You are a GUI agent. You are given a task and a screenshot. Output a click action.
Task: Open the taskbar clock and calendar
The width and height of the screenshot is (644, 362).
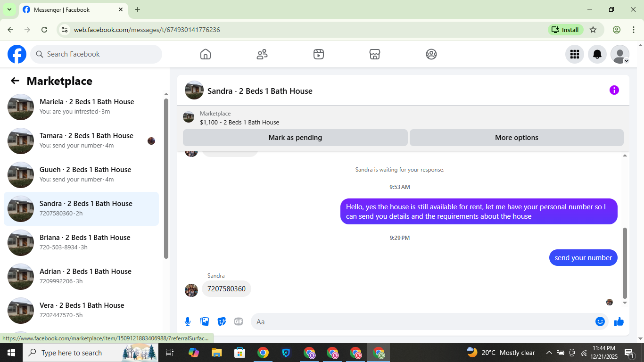[603, 353]
